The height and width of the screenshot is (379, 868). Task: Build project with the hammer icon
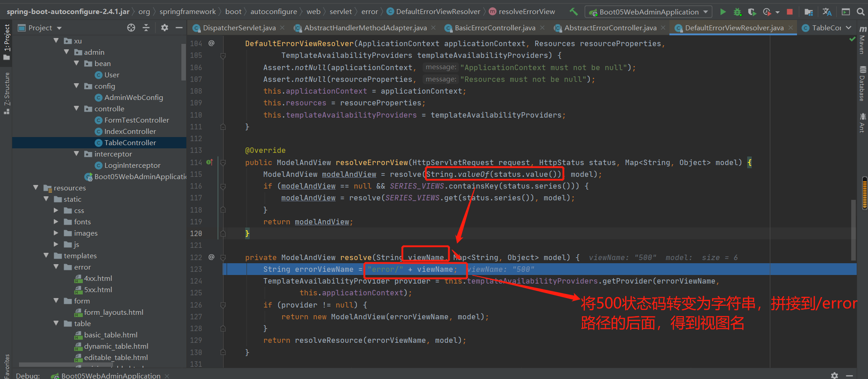click(x=574, y=12)
